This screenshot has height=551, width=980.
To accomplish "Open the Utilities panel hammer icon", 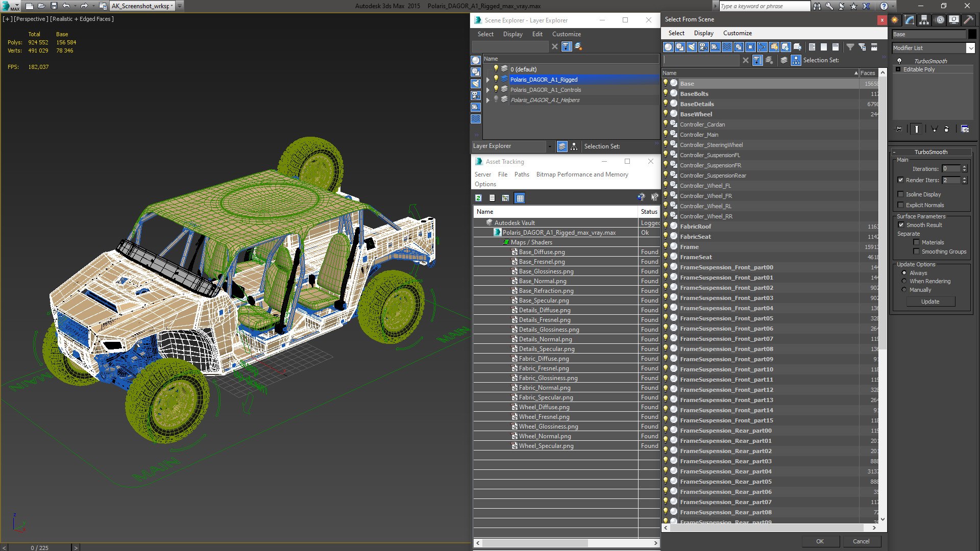I will point(968,20).
